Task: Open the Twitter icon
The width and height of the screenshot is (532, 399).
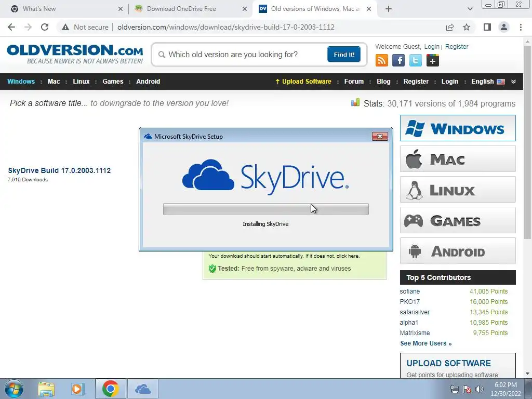Action: 415,60
